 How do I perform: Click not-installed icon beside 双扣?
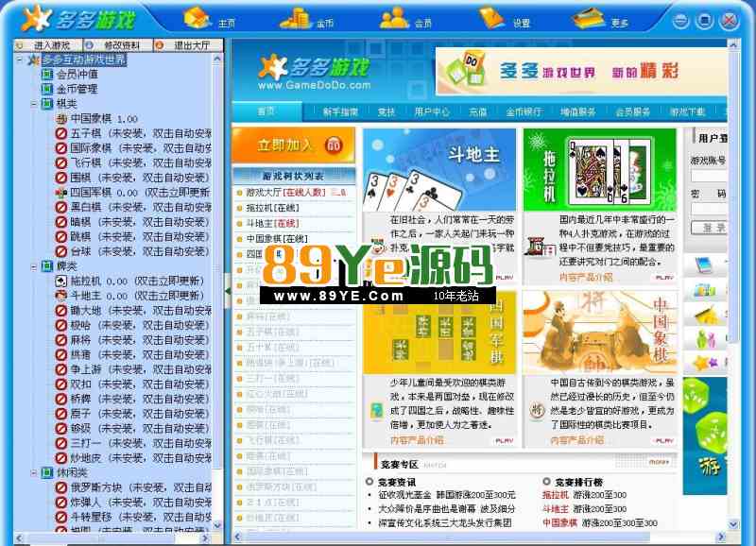point(61,384)
